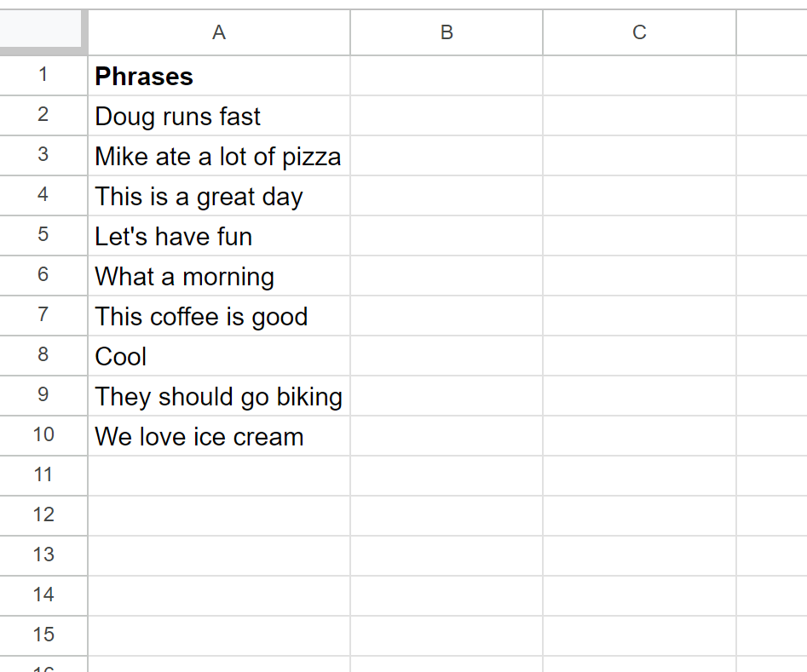Select the This coffee is good cell

219,315
